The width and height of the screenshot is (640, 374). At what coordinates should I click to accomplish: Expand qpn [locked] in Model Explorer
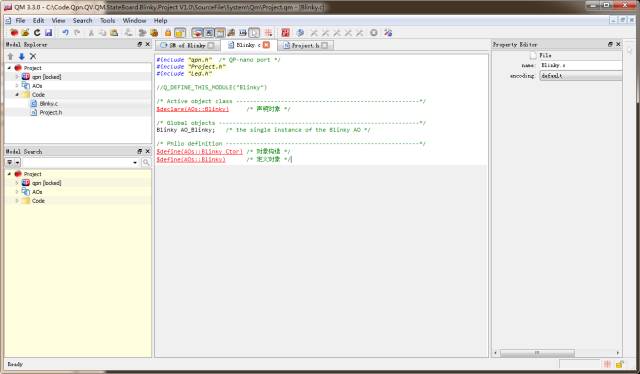[x=17, y=77]
